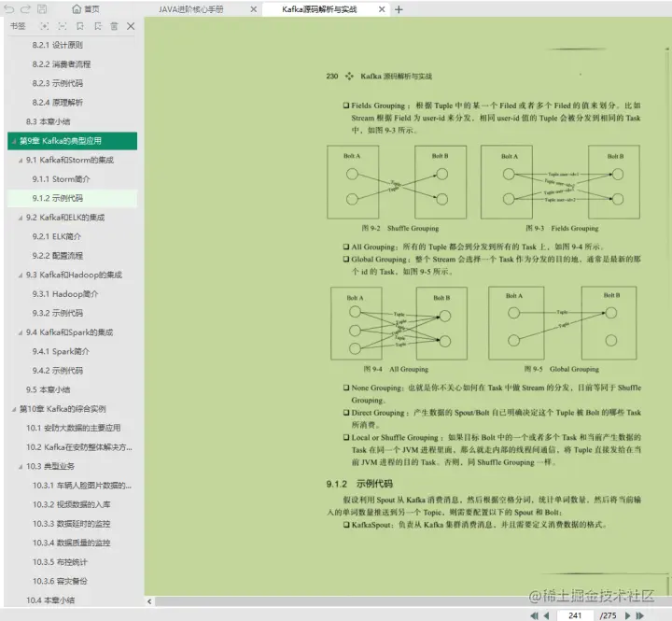The image size is (672, 621).
Task: Open bookmark 10.4 本章小结
Action: 50,600
